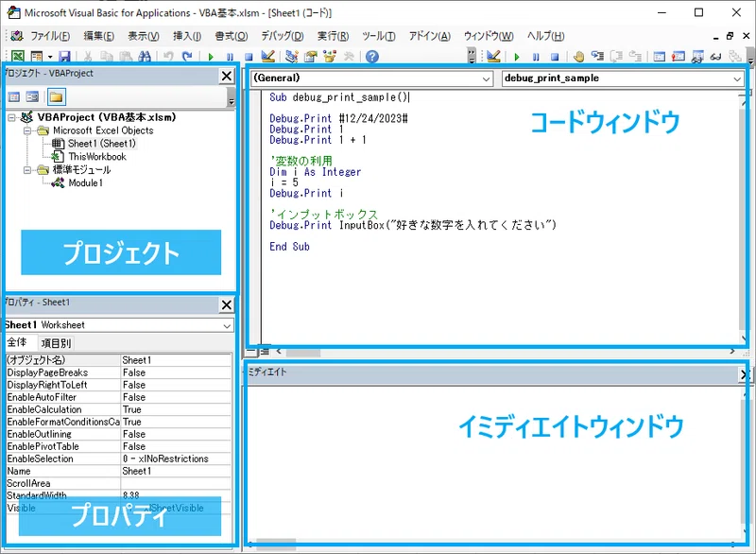Select the 全体 properties tab
The image size is (756, 554).
click(17, 342)
